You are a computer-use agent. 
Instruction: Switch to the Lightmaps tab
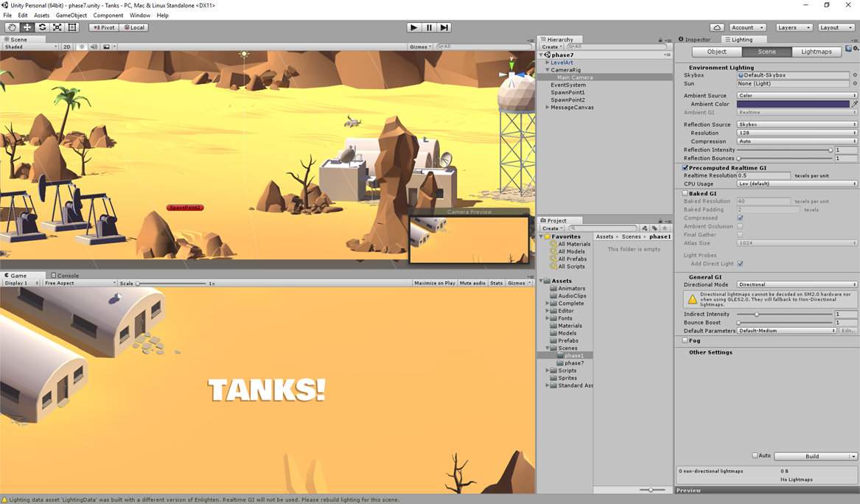pos(816,52)
